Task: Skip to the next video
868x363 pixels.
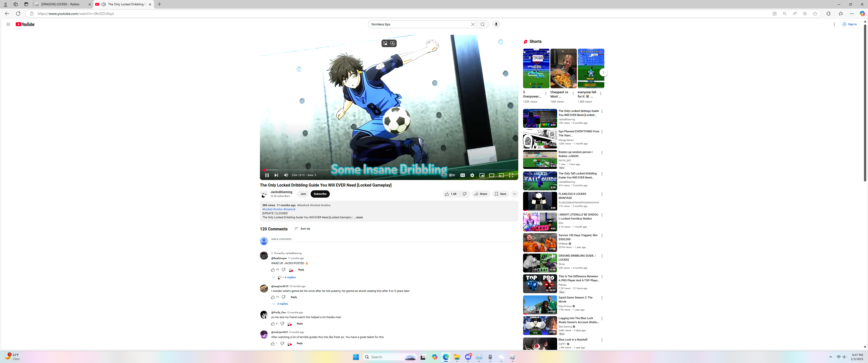Action: coord(276,175)
